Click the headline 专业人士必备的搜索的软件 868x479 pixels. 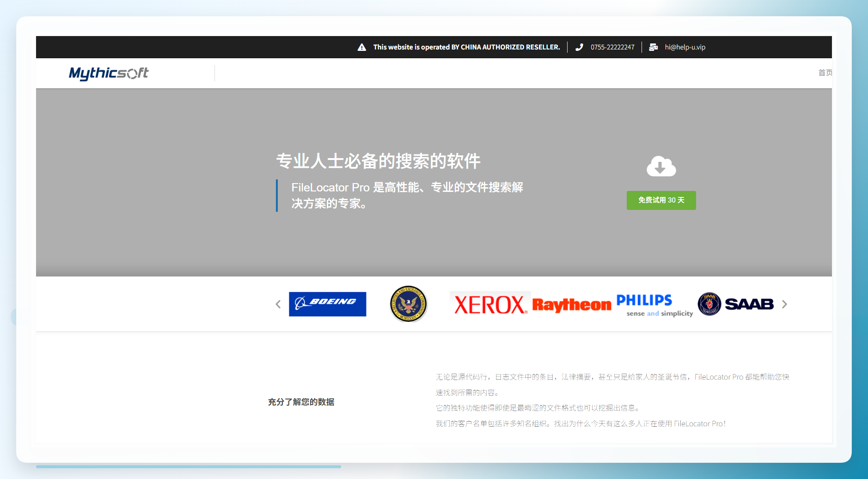coord(379,161)
